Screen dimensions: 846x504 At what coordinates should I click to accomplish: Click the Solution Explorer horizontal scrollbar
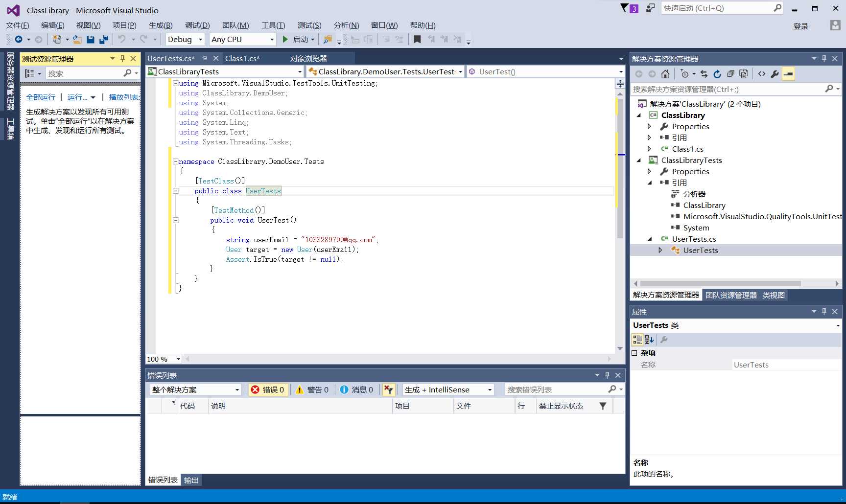[x=721, y=283]
